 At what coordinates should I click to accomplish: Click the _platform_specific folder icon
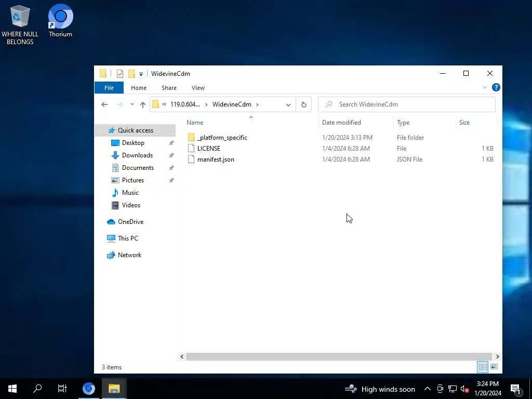[191, 137]
